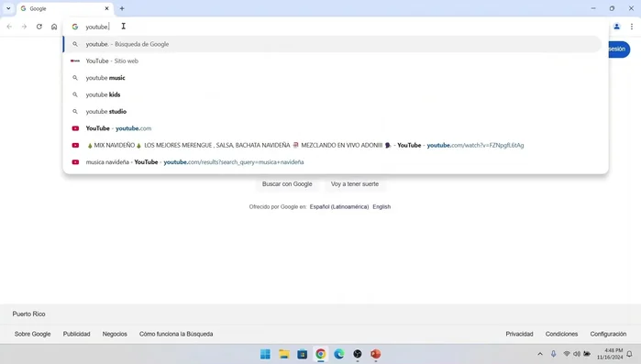Image resolution: width=641 pixels, height=364 pixels.
Task: Open the tab search dropdown arrow
Action: coord(8,8)
